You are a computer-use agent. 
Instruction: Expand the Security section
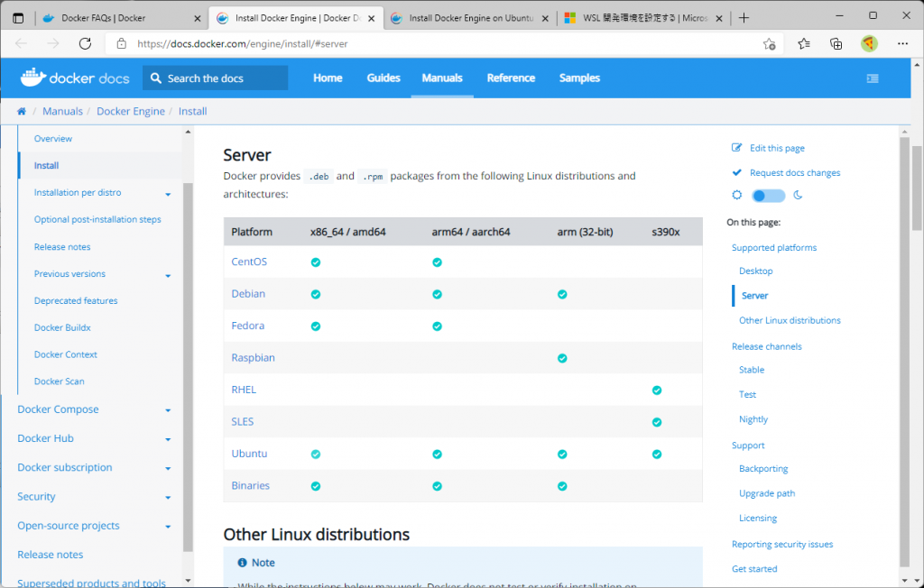(x=168, y=497)
